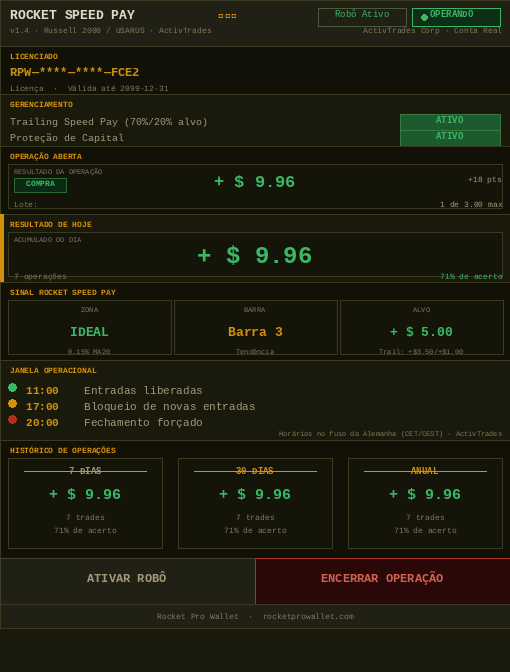Image resolution: width=510 pixels, height=672 pixels.
Task: Click the GERENCIAMENTO section heading
Action: [42, 105]
